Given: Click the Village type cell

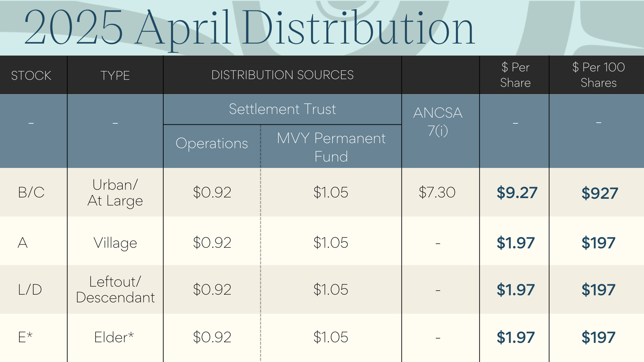Looking at the screenshot, I should (x=115, y=243).
